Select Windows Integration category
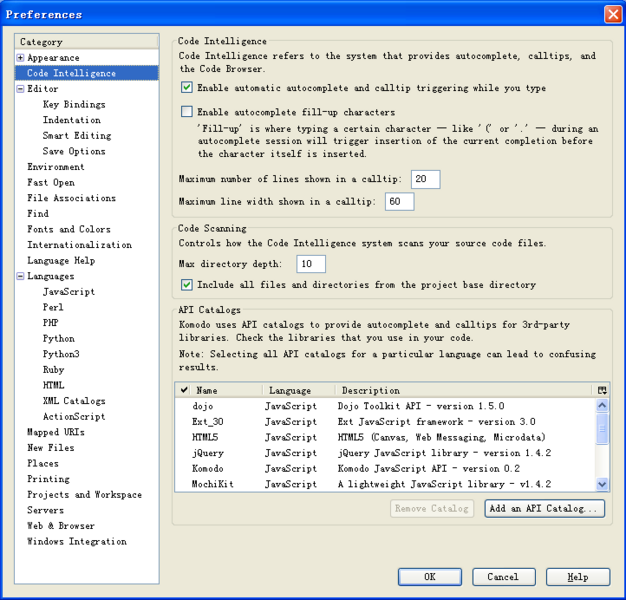The image size is (626, 600). pos(77,542)
